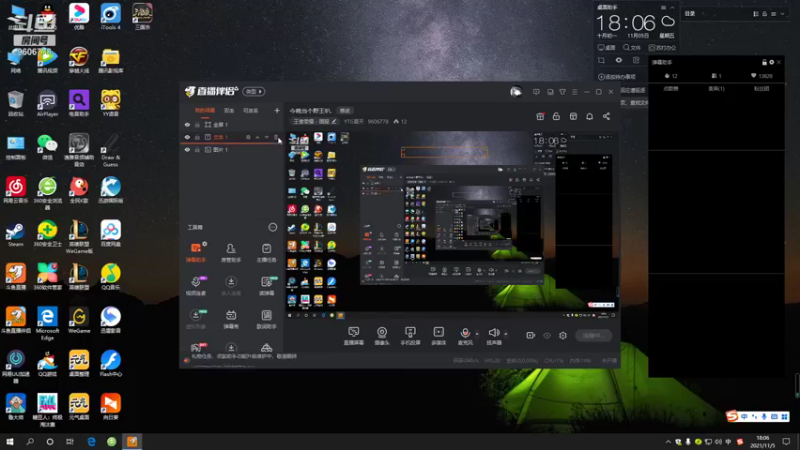This screenshot has height=450, width=800.
Task: Open the message icon in the title bar
Action: [536, 92]
